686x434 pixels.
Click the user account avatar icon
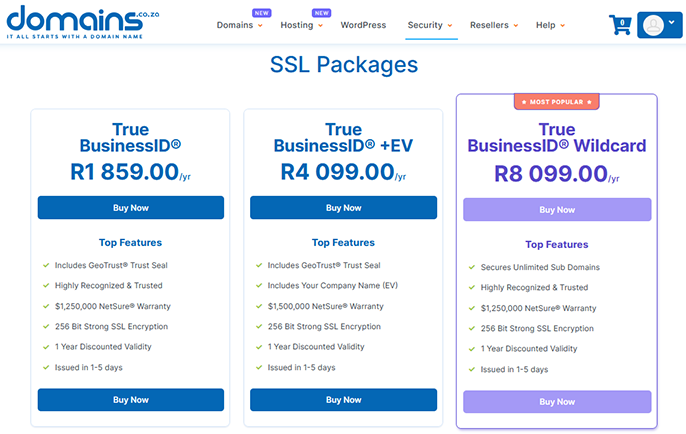652,26
